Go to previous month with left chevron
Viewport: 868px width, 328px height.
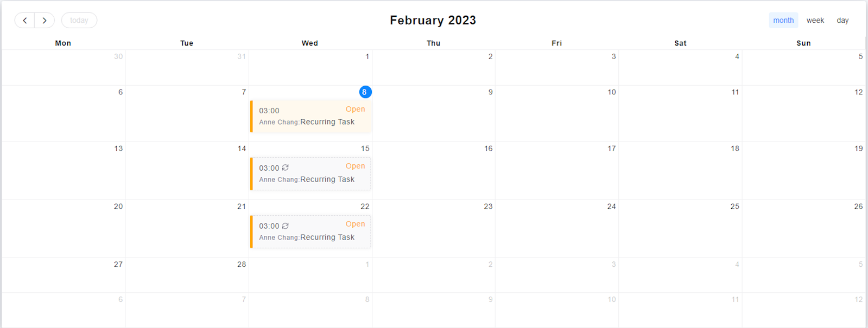[x=24, y=21]
